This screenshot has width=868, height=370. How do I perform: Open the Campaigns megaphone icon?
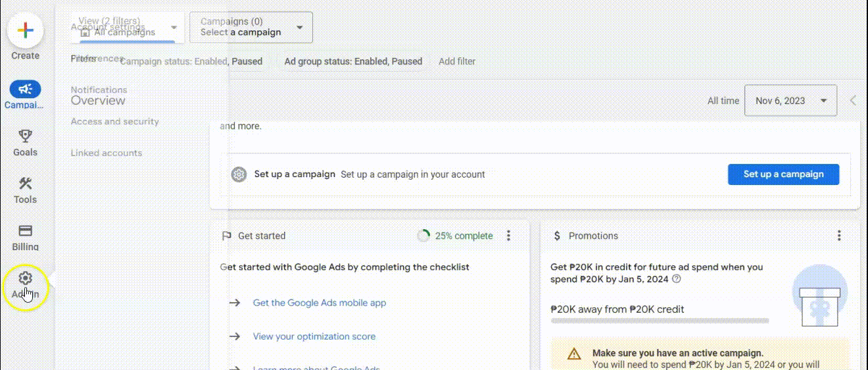pyautogui.click(x=25, y=89)
